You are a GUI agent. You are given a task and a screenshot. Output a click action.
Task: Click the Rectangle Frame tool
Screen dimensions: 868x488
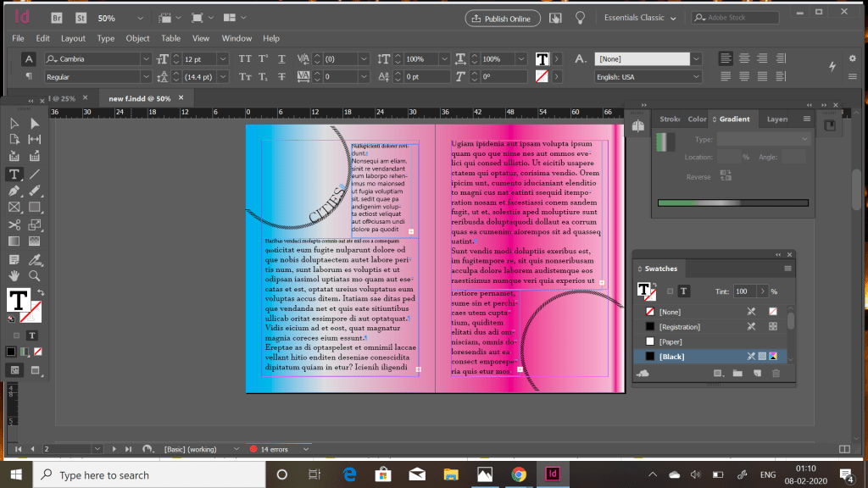[14, 207]
